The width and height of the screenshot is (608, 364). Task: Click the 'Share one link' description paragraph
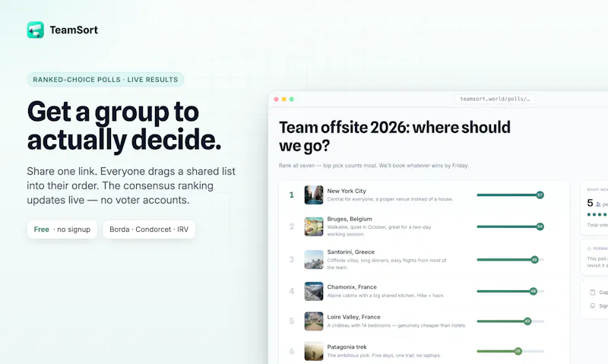tap(131, 185)
